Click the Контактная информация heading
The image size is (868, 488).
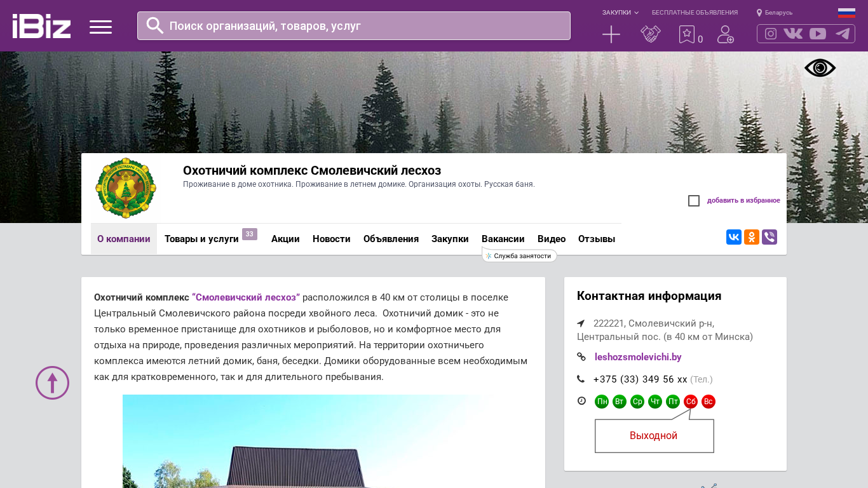point(649,296)
